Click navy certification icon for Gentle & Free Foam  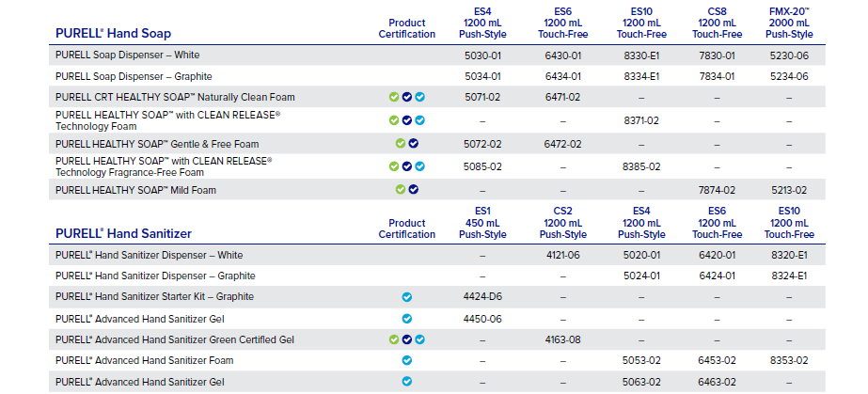click(x=413, y=144)
